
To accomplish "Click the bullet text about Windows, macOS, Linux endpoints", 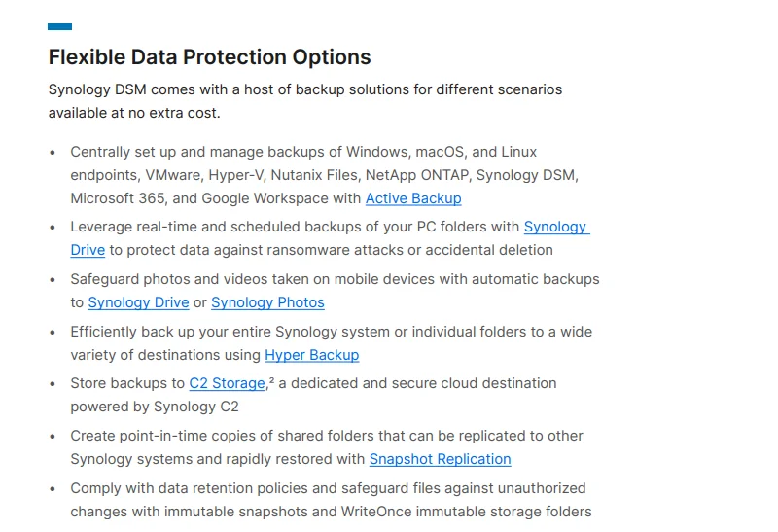I will (303, 152).
